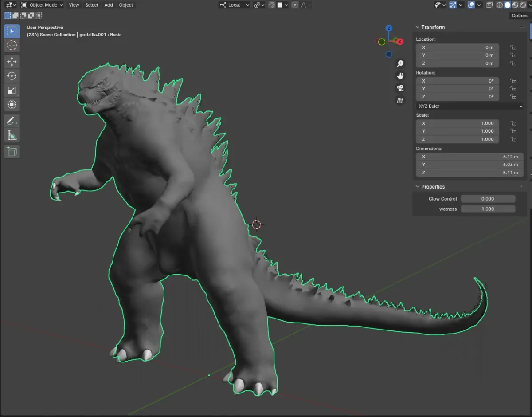Adjust the wetness slider
The image size is (532, 417).
pyautogui.click(x=488, y=209)
